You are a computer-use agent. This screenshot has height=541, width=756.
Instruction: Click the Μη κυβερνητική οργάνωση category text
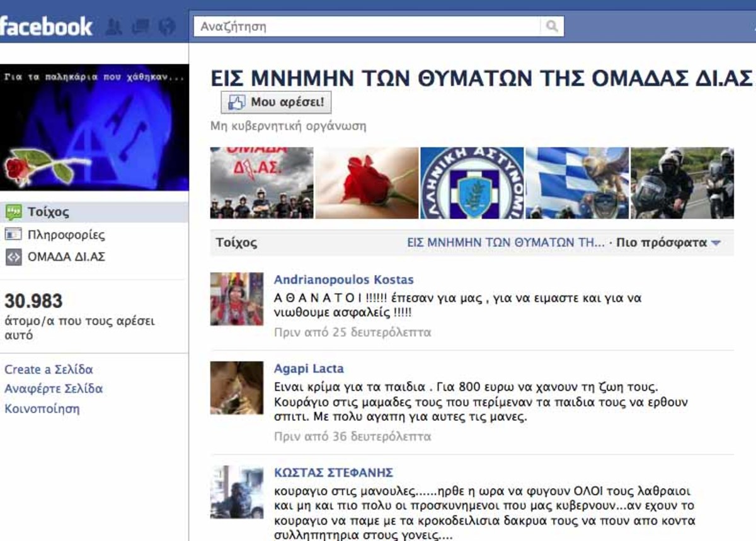pos(288,125)
